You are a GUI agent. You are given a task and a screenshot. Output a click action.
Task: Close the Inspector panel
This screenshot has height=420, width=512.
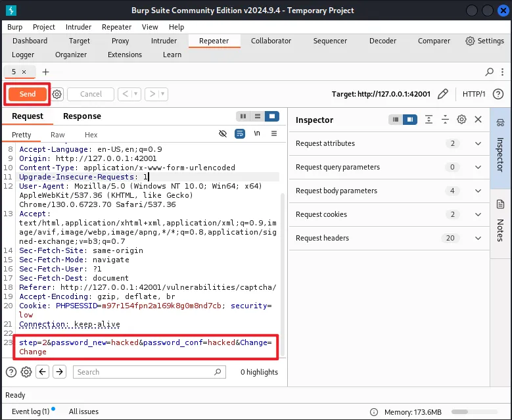click(478, 120)
